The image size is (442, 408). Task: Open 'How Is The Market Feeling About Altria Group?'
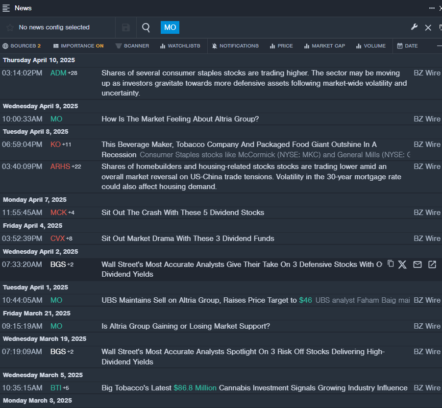(180, 119)
